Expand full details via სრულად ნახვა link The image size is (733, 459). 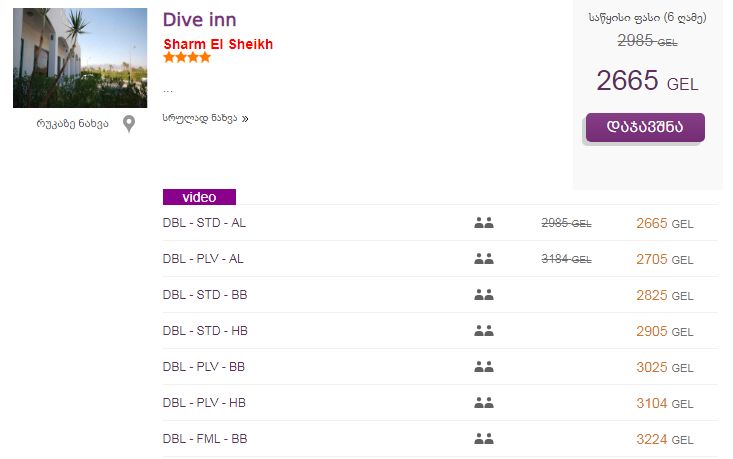(204, 118)
